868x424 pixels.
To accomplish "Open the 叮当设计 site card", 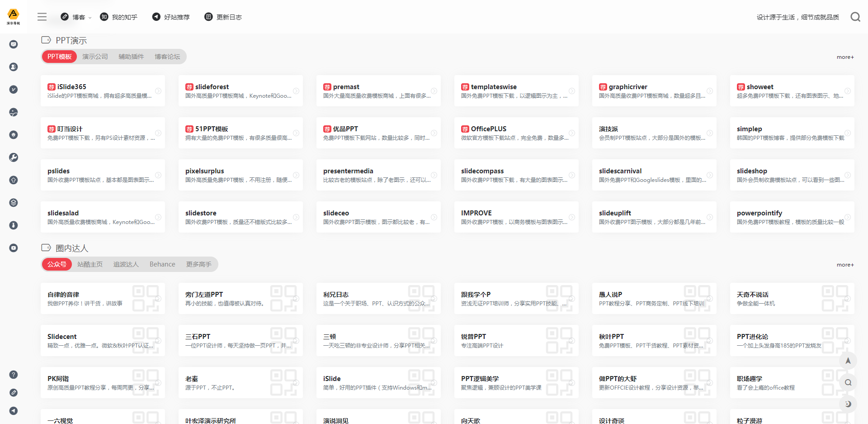I will point(103,133).
